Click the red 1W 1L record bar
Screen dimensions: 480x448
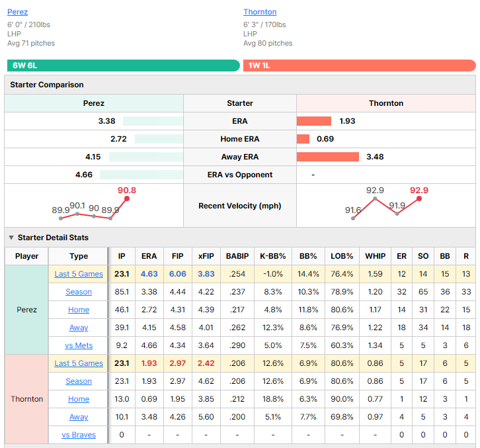360,66
